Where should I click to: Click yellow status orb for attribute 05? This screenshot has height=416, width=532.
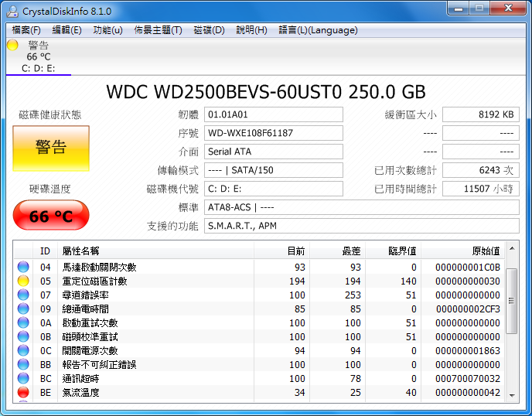coord(23,281)
